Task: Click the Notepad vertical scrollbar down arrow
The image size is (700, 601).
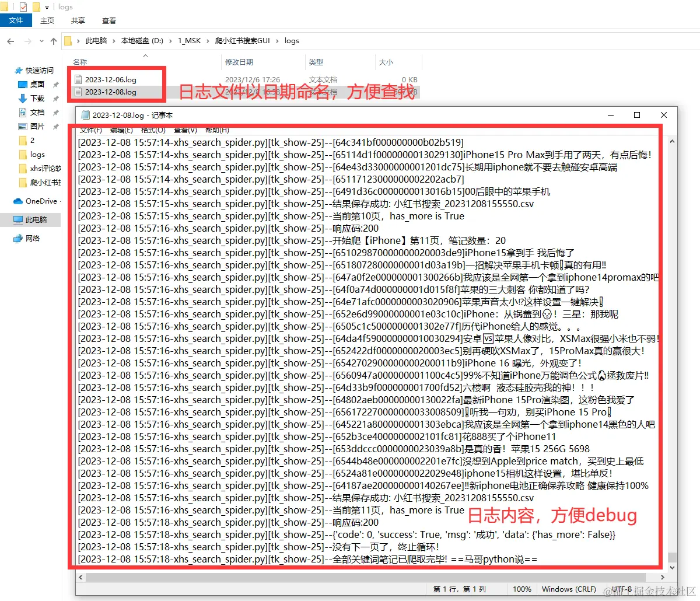Action: 672,567
